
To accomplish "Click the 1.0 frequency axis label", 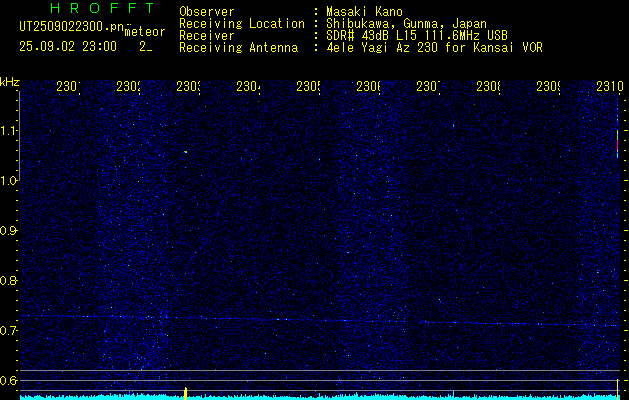I will click(8, 181).
